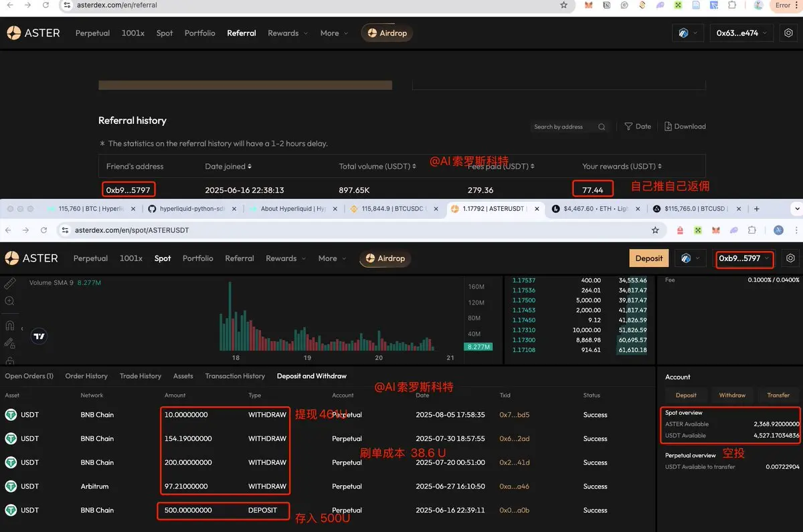Image resolution: width=803 pixels, height=532 pixels.
Task: Select the ruler measure tool in chart toolbar
Action: (x=9, y=284)
